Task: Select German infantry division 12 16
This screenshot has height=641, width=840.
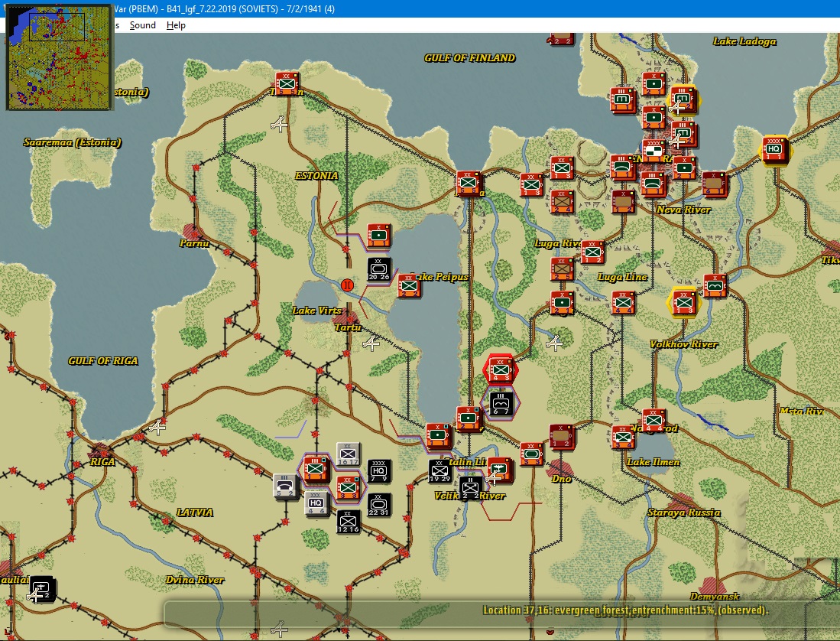Action: pos(349,522)
